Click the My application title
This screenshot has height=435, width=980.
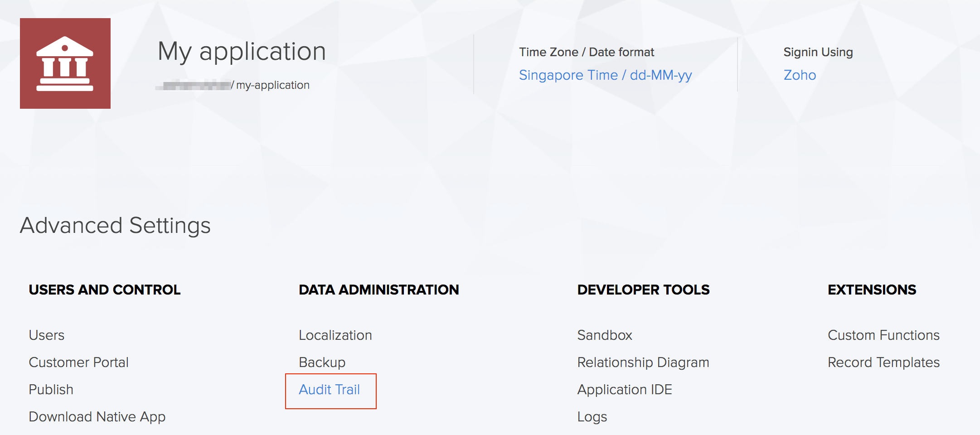click(242, 51)
